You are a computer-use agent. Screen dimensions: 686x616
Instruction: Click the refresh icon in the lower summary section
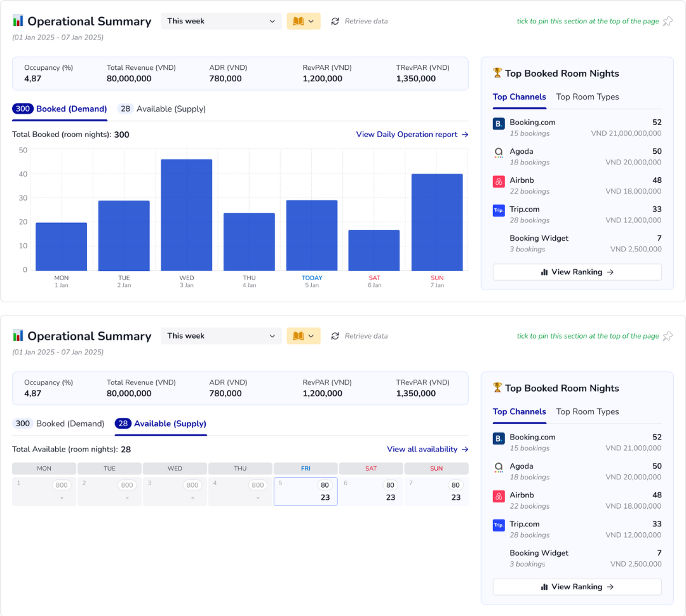(x=335, y=336)
